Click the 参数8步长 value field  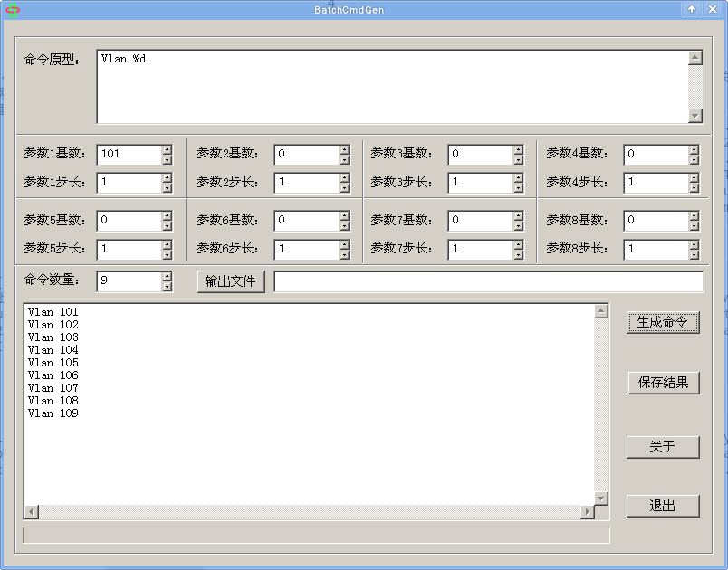tap(656, 250)
